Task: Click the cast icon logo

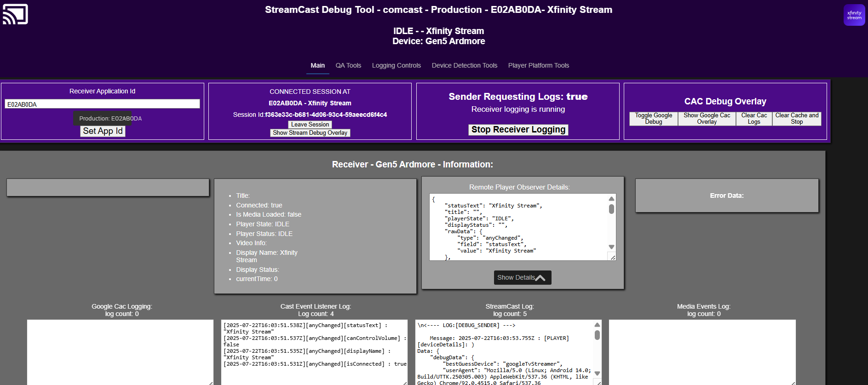Action: pyautogui.click(x=15, y=14)
